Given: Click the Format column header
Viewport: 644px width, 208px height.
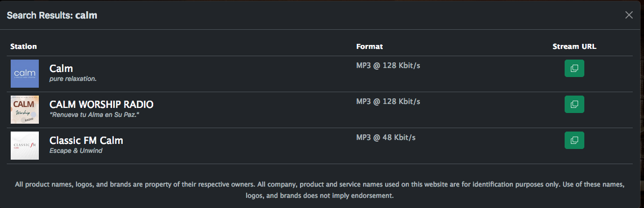Looking at the screenshot, I should [370, 46].
